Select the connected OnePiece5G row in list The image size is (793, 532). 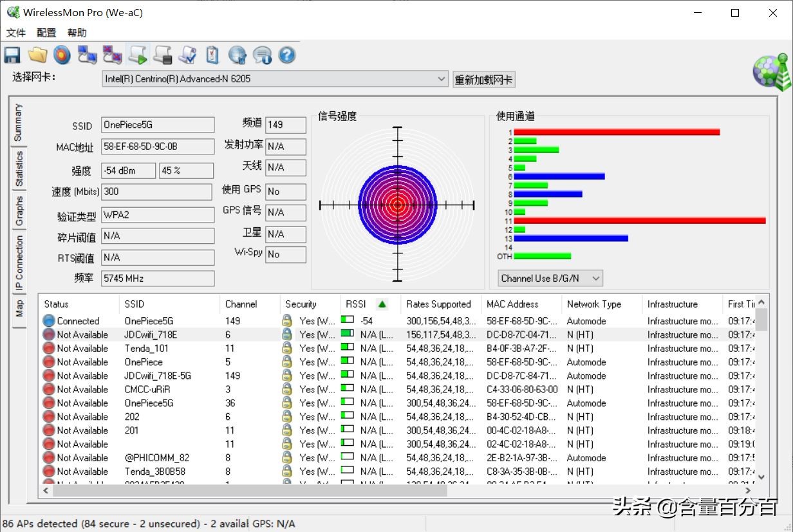[x=148, y=321]
